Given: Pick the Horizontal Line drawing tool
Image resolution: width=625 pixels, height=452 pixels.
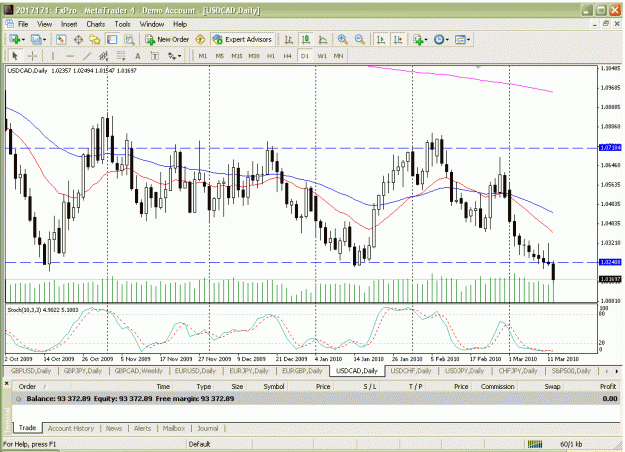Looking at the screenshot, I should click(70, 56).
